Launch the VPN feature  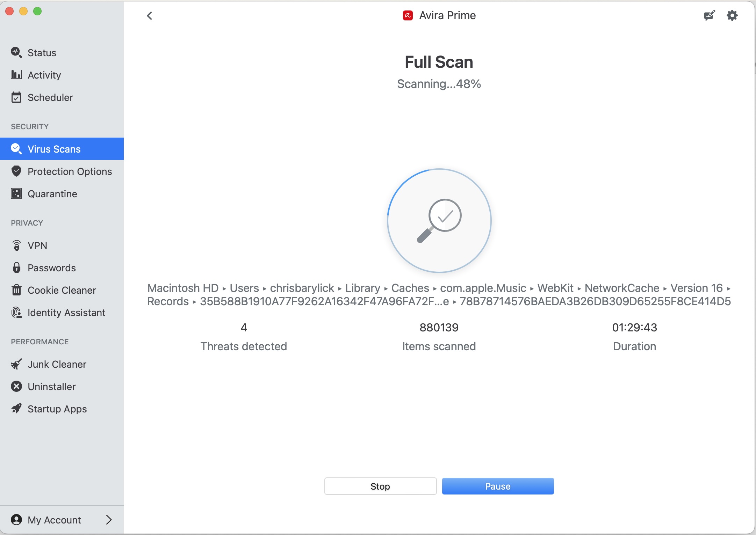click(x=37, y=245)
